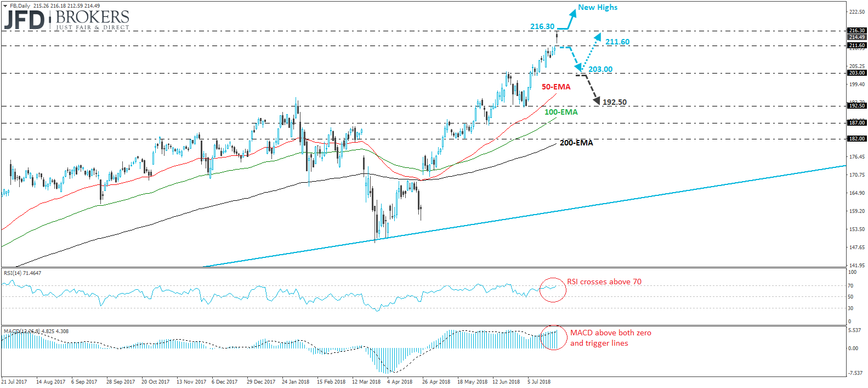This screenshot has width=868, height=388.
Task: Select the 182.00 price axis tag
Action: pos(857,139)
